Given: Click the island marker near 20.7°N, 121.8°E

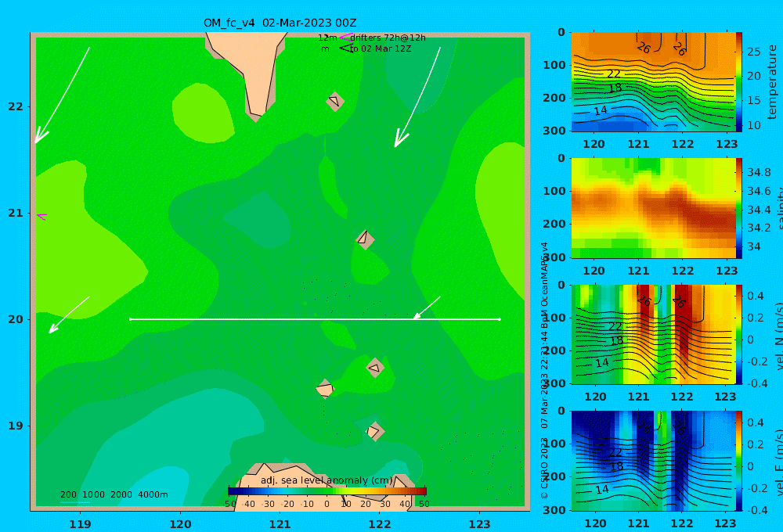Looking at the screenshot, I should [365, 239].
